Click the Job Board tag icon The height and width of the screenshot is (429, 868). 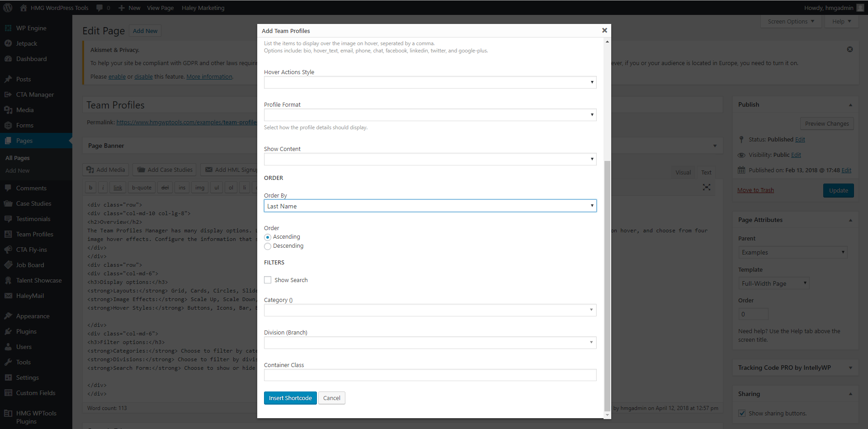tap(8, 265)
